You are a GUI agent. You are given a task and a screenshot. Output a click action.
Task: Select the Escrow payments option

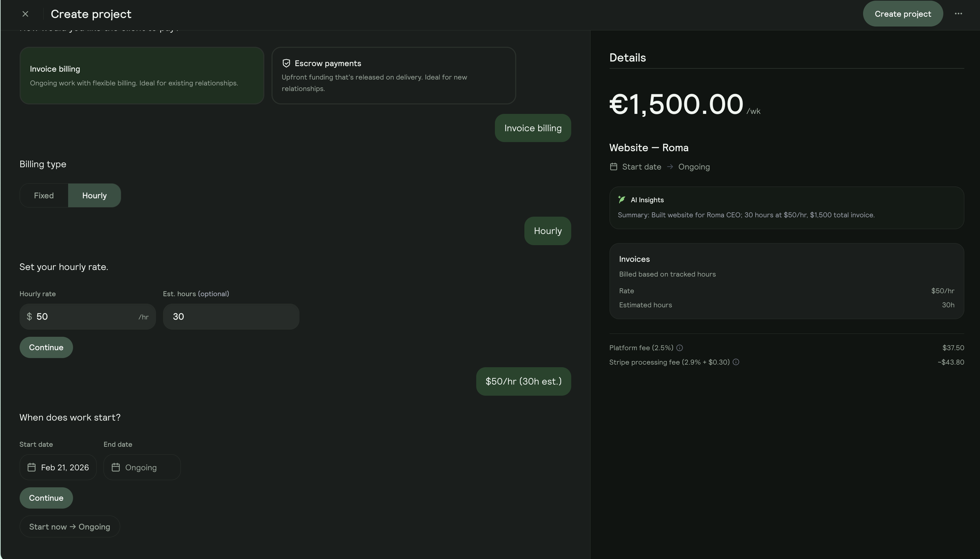[x=393, y=76]
